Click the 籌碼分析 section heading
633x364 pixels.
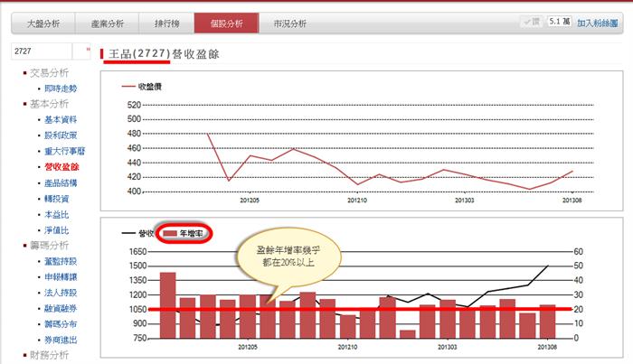49,245
